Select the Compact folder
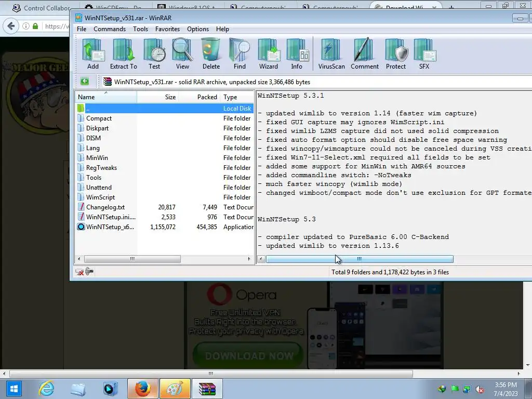532x399 pixels. [x=165, y=118]
